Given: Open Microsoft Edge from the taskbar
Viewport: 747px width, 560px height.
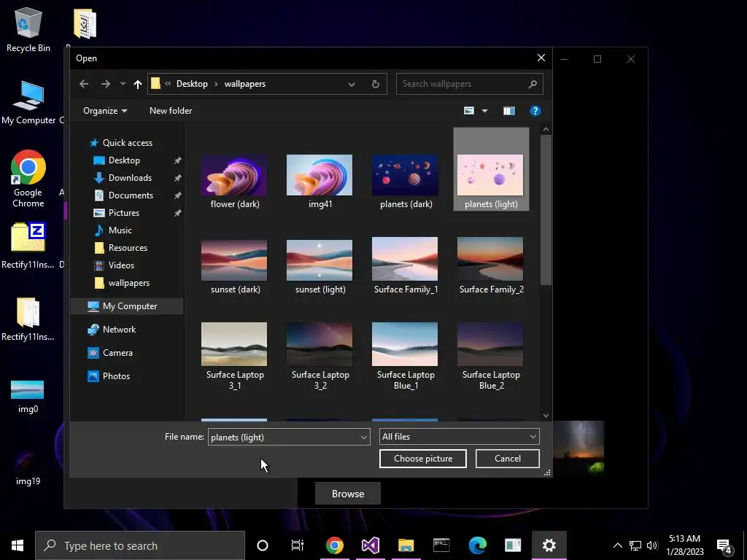Looking at the screenshot, I should pos(477,545).
